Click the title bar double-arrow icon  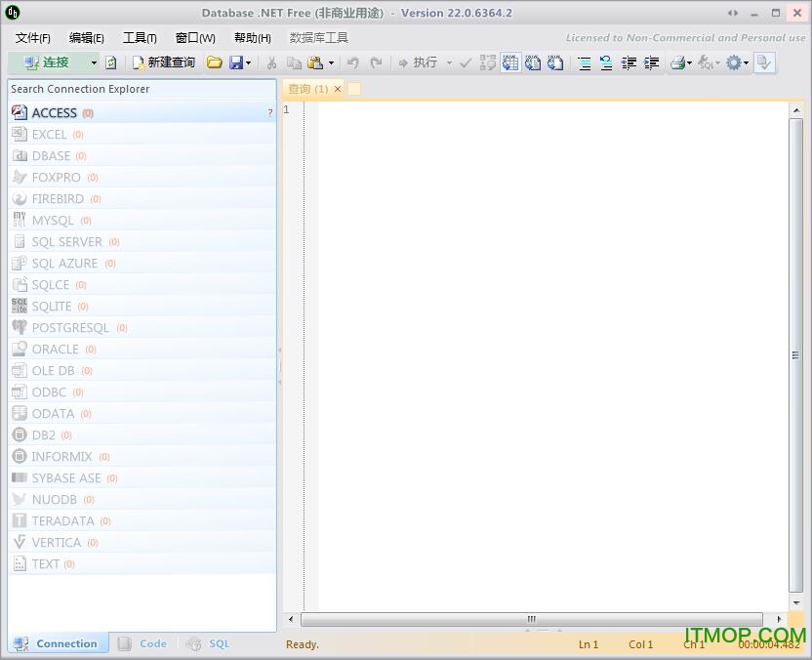733,13
